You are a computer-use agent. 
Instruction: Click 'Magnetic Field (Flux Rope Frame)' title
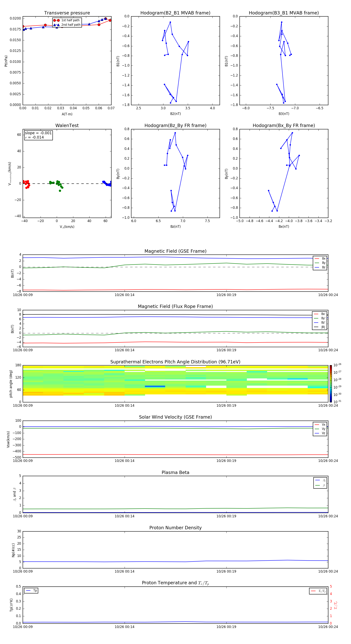(x=175, y=307)
